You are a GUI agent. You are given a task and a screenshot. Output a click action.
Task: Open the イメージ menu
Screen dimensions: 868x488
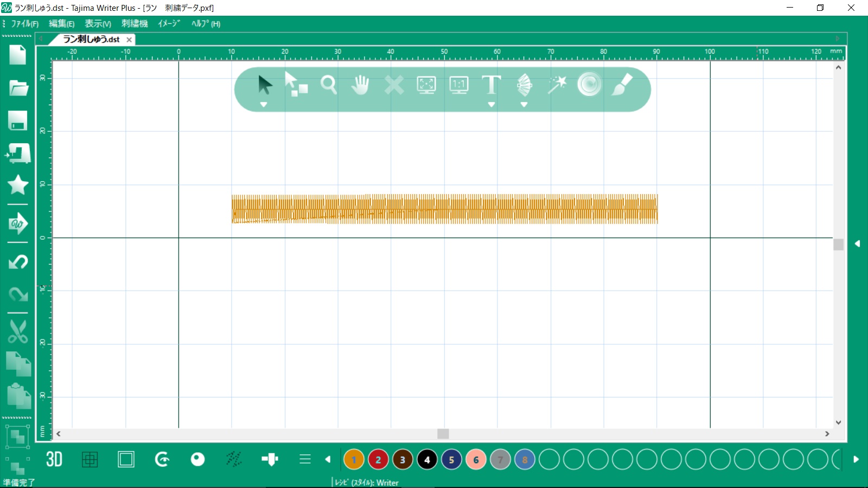point(169,23)
